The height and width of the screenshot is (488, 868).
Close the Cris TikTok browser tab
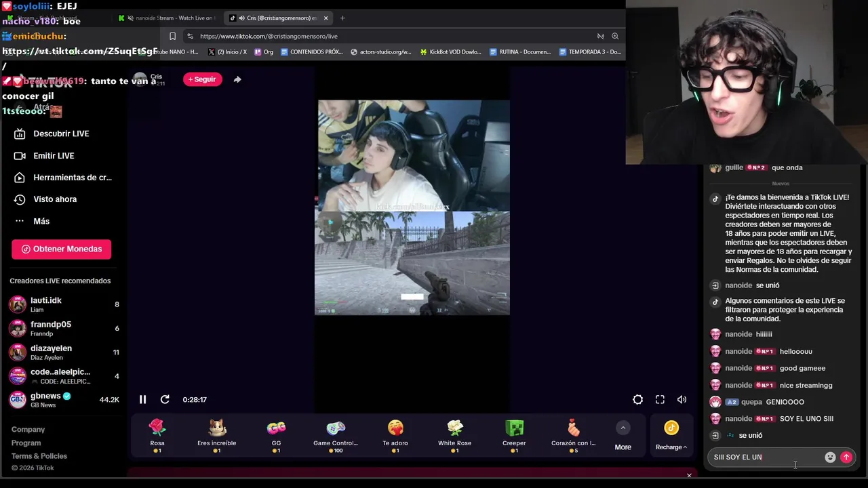click(325, 18)
